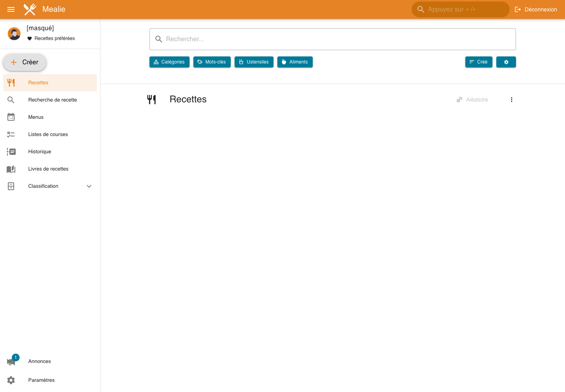
Task: Open the Catégories filter dropdown
Action: pos(169,62)
